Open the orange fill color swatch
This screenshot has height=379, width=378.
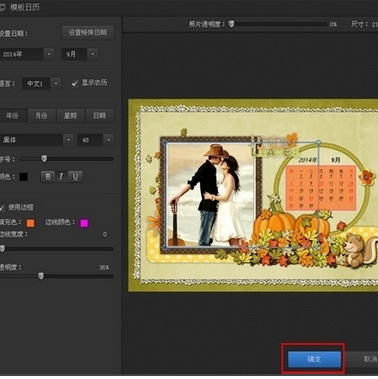click(30, 223)
